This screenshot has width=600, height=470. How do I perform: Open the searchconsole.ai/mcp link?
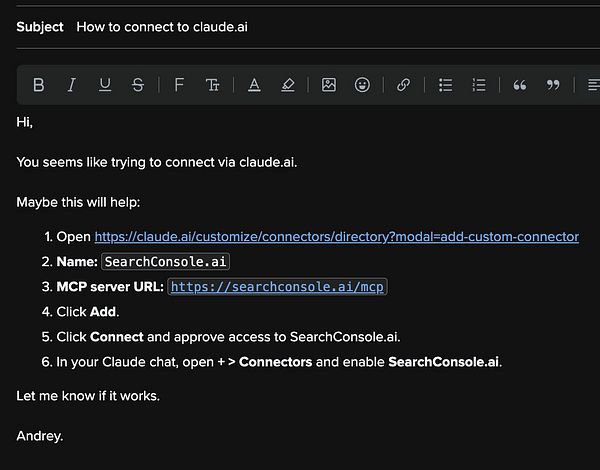(x=277, y=287)
